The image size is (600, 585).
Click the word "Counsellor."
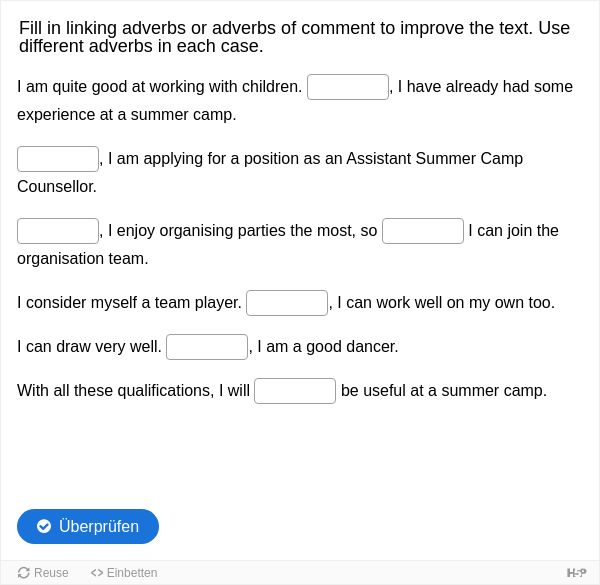[x=57, y=187]
